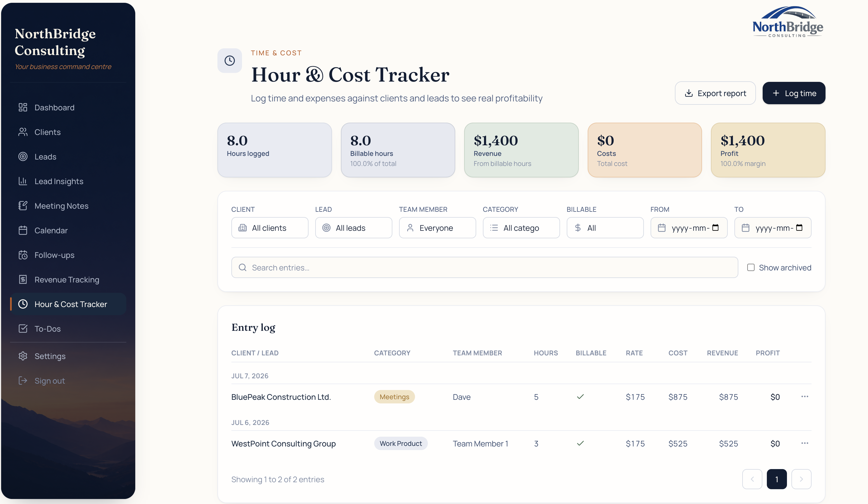Click the search magnifier icon

(x=243, y=267)
